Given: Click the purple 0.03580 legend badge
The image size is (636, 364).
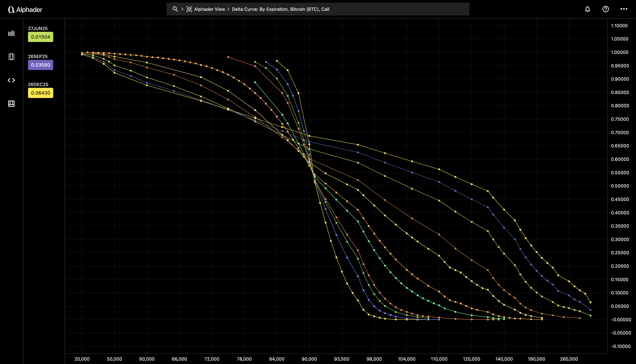Looking at the screenshot, I should coord(41,65).
